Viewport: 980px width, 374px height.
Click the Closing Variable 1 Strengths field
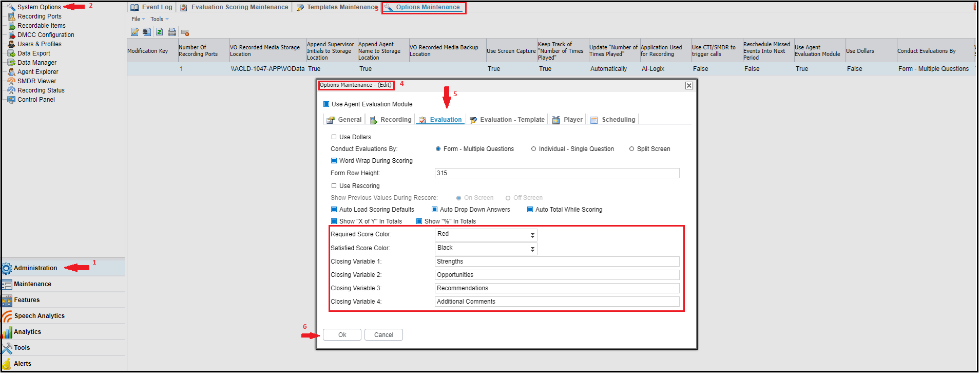pyautogui.click(x=557, y=261)
